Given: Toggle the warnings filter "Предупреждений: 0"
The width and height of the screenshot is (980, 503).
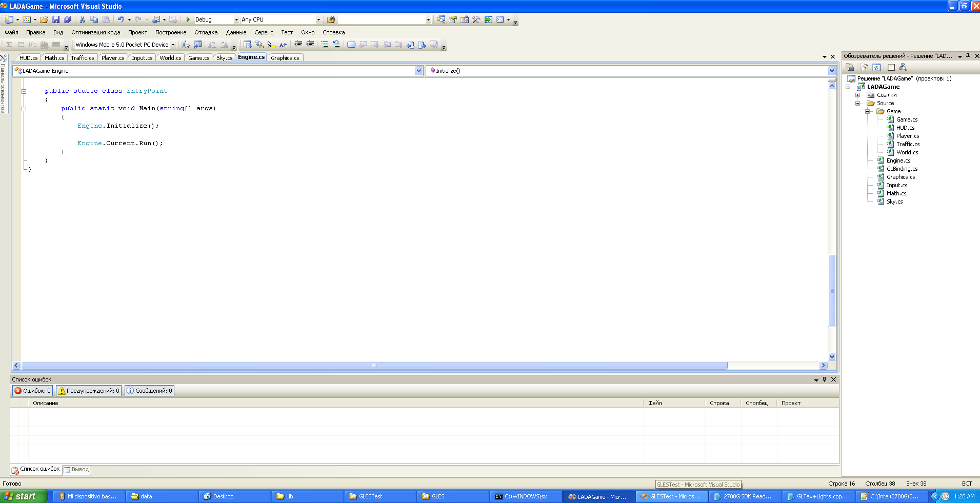Looking at the screenshot, I should pos(89,391).
